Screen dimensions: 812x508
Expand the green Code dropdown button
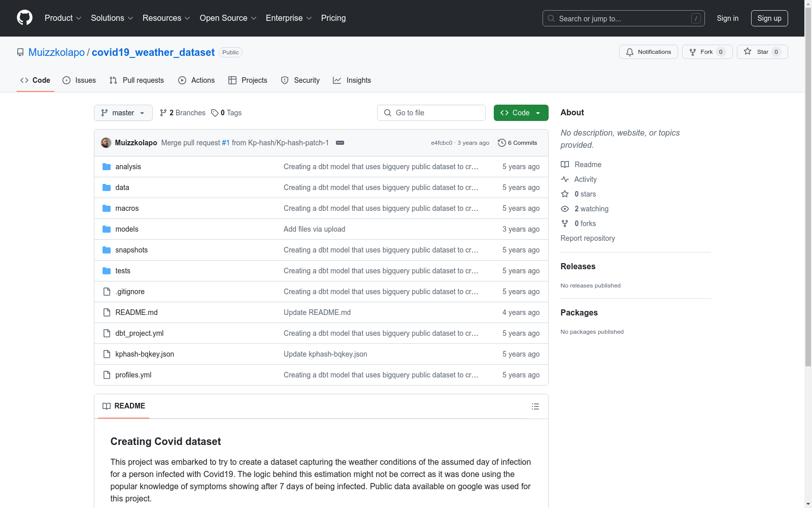[521, 113]
